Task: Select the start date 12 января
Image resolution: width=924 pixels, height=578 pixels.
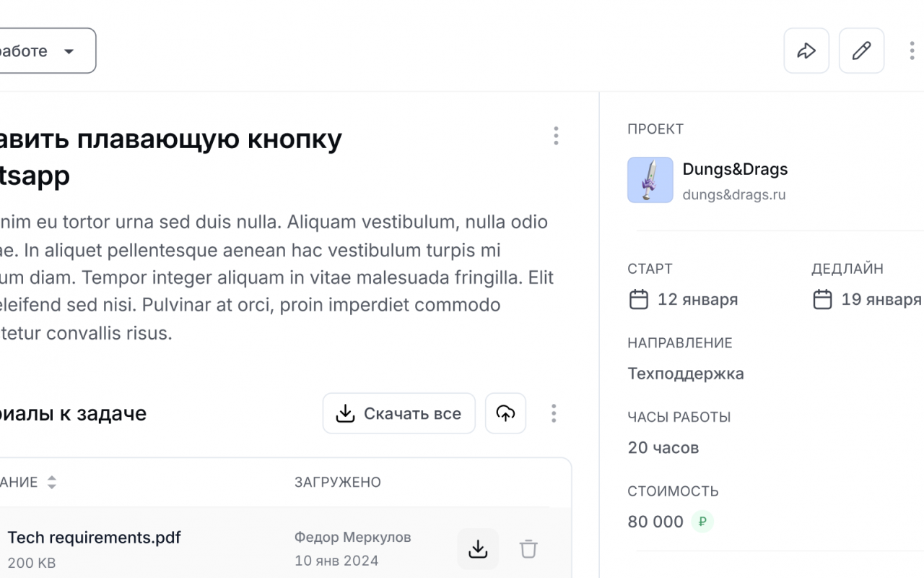Action: (697, 299)
